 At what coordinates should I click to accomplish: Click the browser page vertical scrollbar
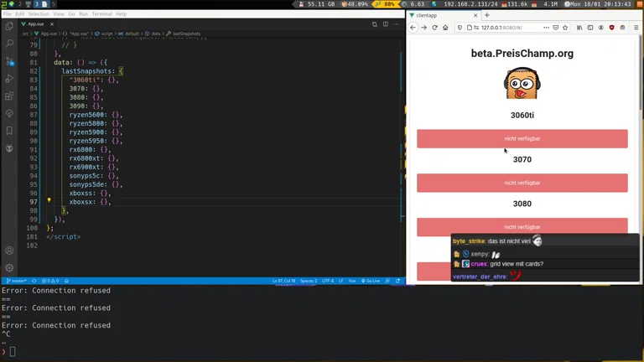[641, 74]
